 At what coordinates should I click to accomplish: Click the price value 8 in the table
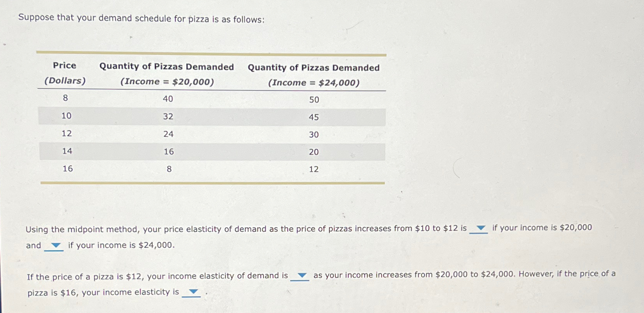pyautogui.click(x=65, y=98)
